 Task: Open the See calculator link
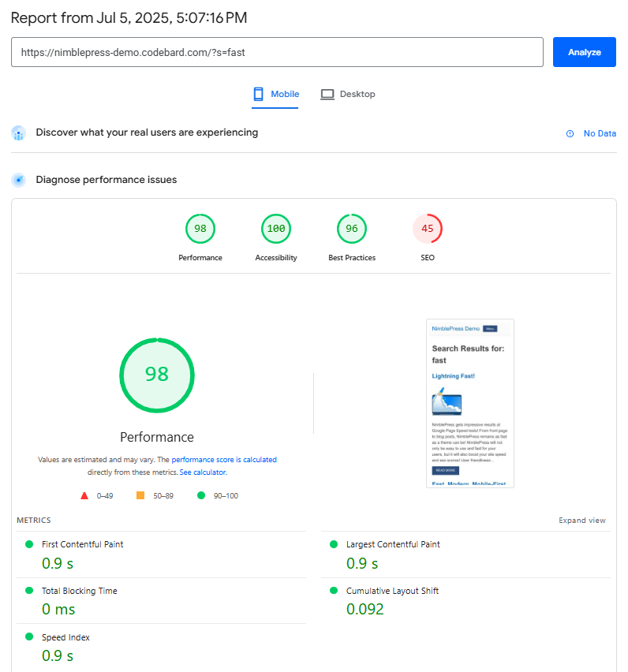click(203, 472)
